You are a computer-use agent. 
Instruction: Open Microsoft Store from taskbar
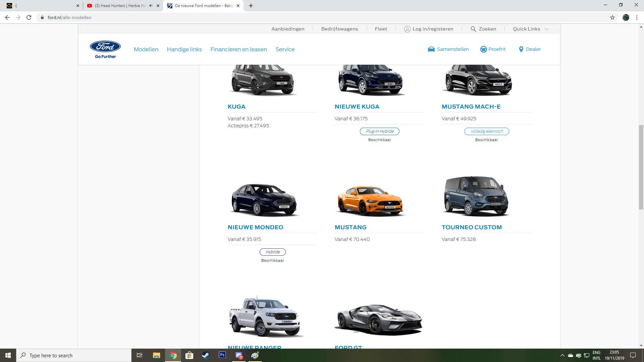pos(190,355)
